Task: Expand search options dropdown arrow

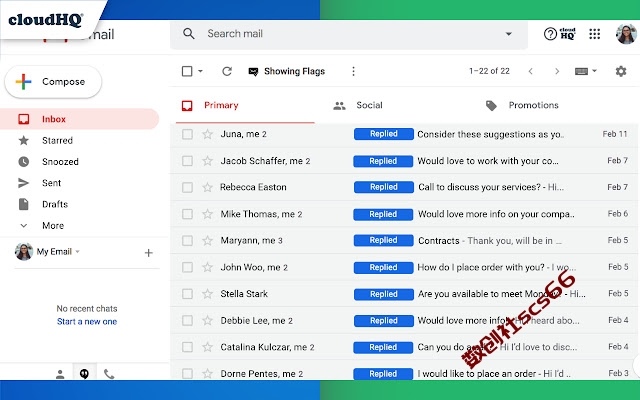Action: (509, 34)
